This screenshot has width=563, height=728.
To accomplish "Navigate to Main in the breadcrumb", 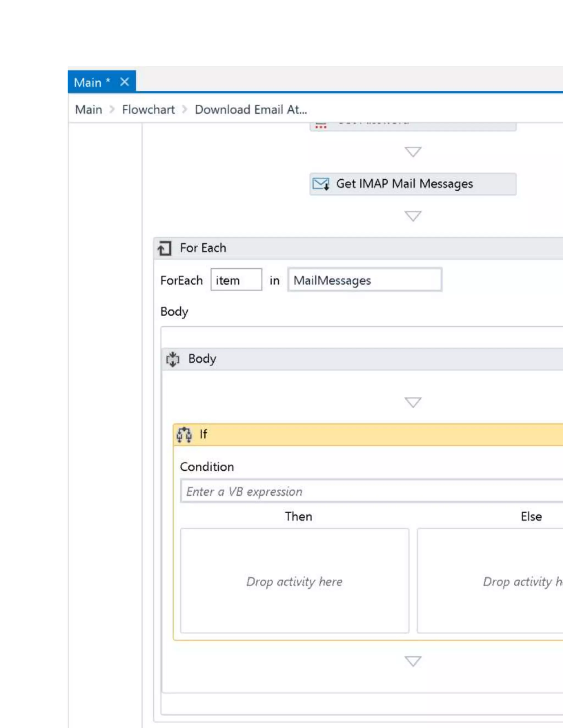I will pos(89,110).
